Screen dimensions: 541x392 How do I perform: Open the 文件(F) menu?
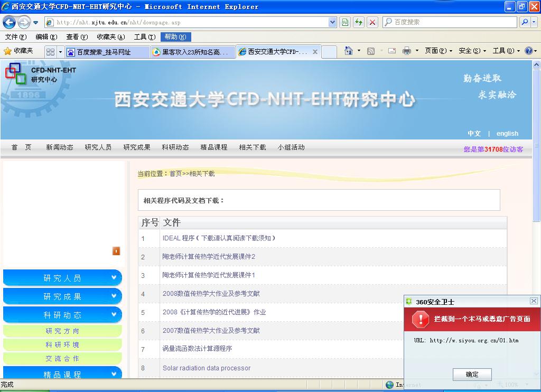[x=15, y=37]
